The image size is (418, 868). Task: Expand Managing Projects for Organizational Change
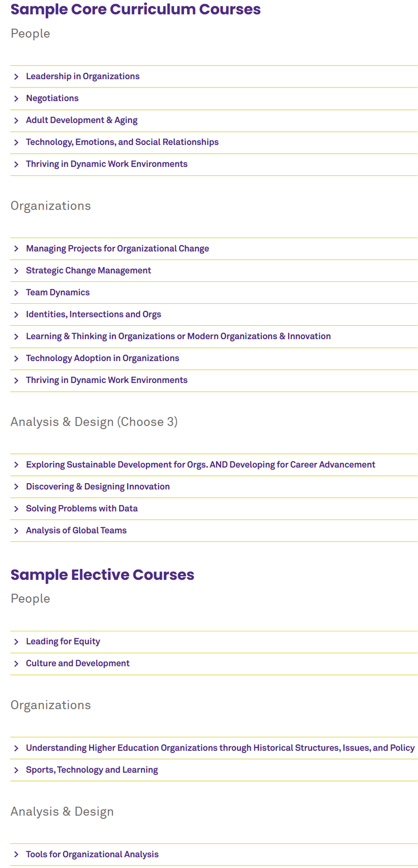117,248
